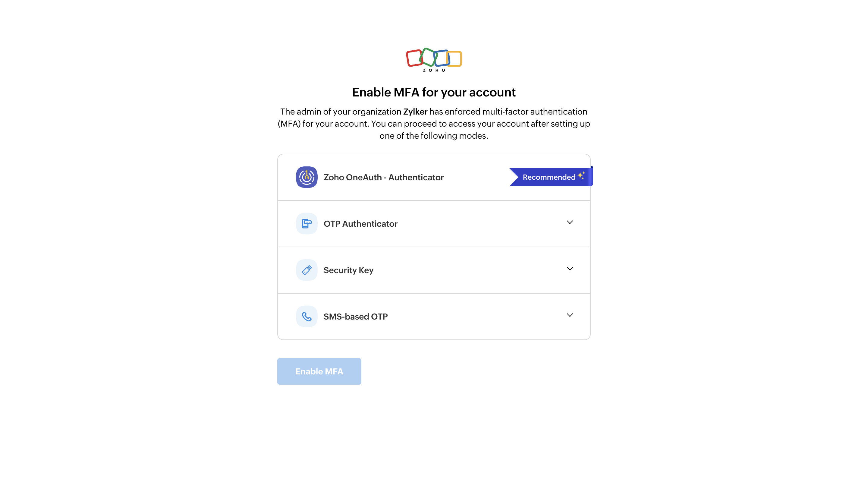Click the SMS-based OTP phone icon
Viewport: 868px width, 492px height.
(x=307, y=316)
